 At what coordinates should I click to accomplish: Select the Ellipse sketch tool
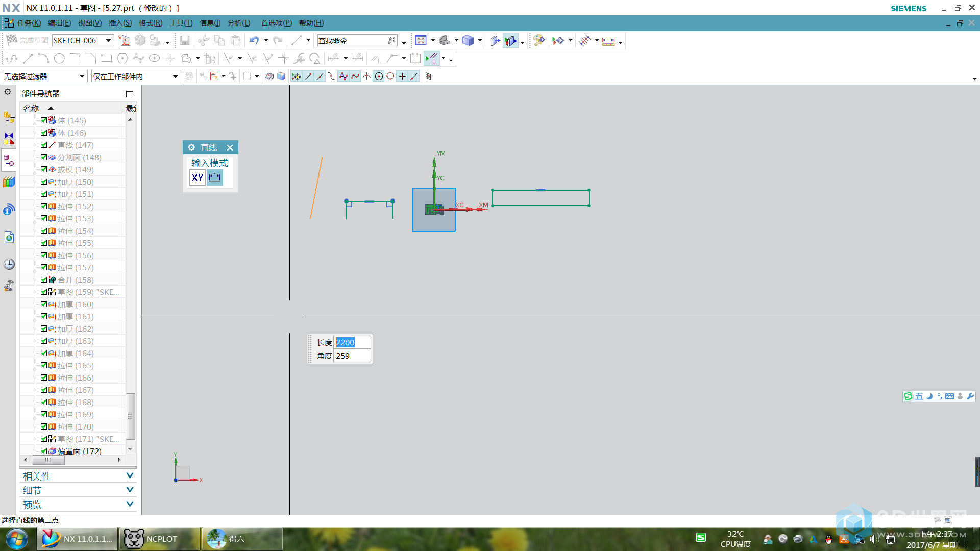pos(154,58)
